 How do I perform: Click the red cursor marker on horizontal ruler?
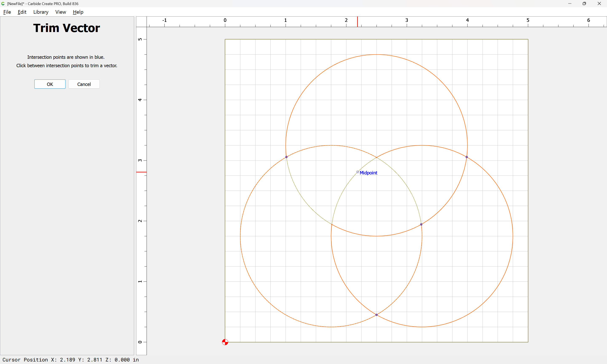[x=357, y=21]
